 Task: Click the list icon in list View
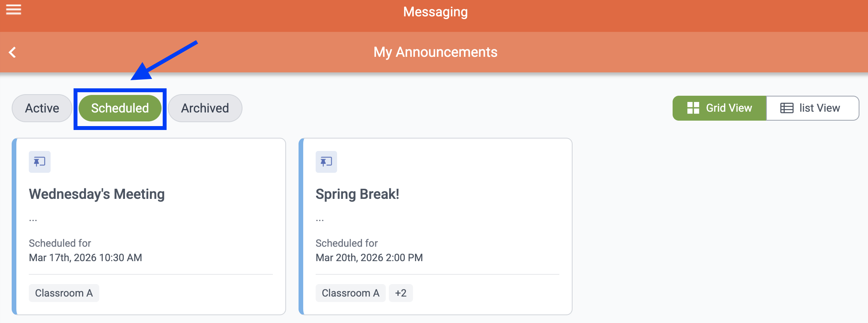point(787,108)
